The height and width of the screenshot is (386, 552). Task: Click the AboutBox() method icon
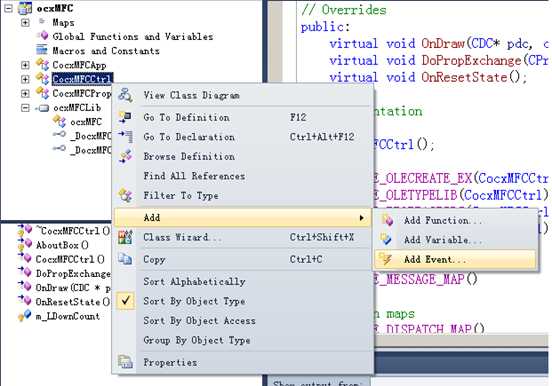point(24,244)
